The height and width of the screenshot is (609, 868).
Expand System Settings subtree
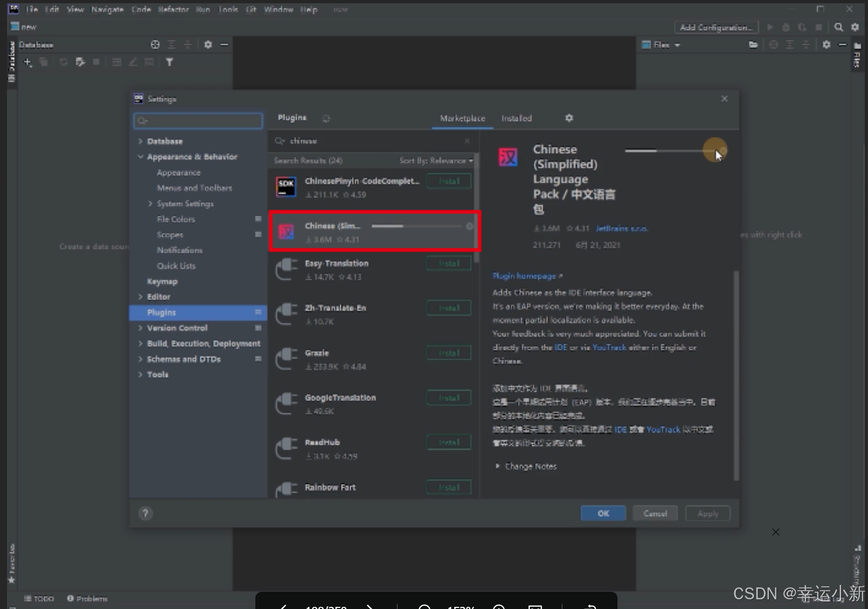(x=150, y=204)
